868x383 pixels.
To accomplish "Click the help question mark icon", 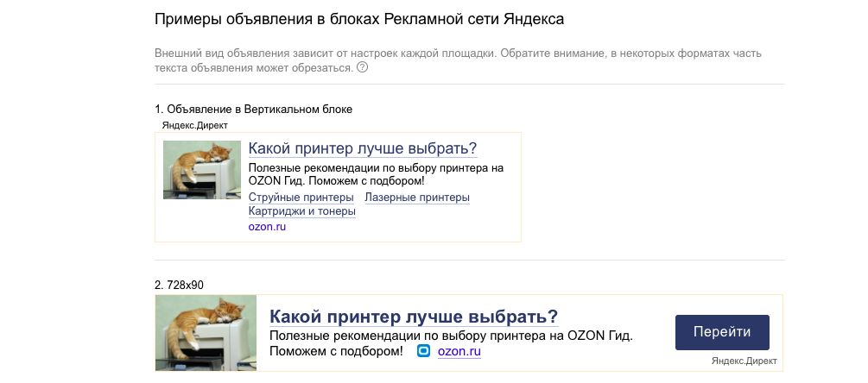I will (x=362, y=67).
